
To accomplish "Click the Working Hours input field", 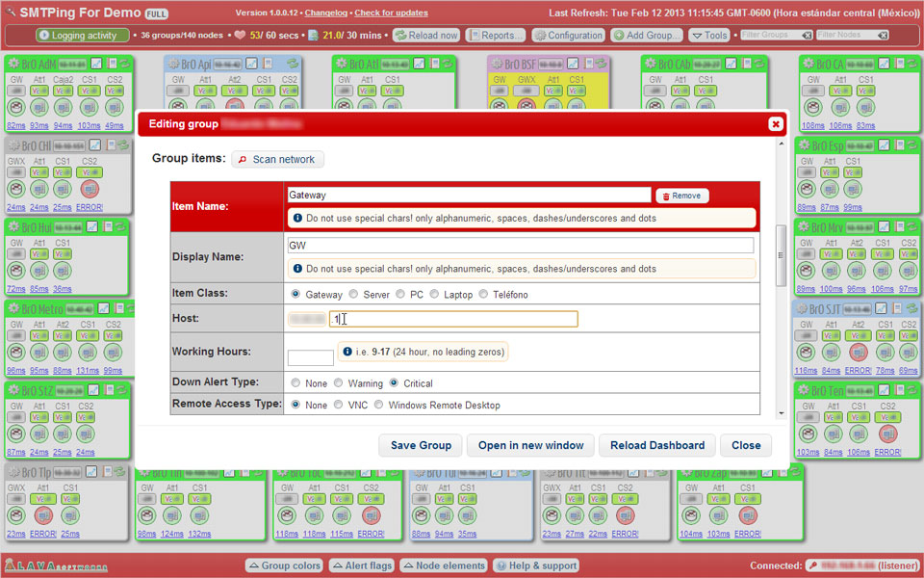I will (310, 357).
